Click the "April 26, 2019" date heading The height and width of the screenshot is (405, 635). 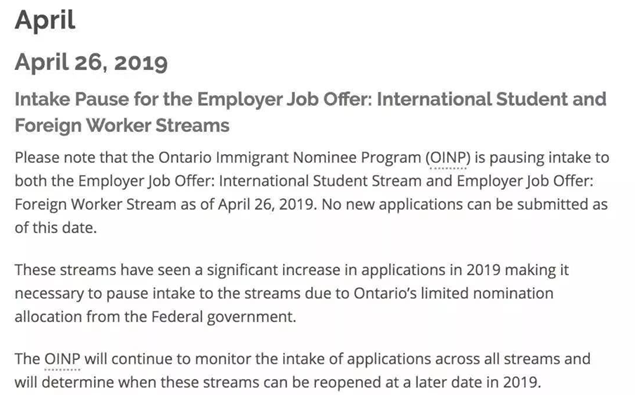pyautogui.click(x=91, y=63)
